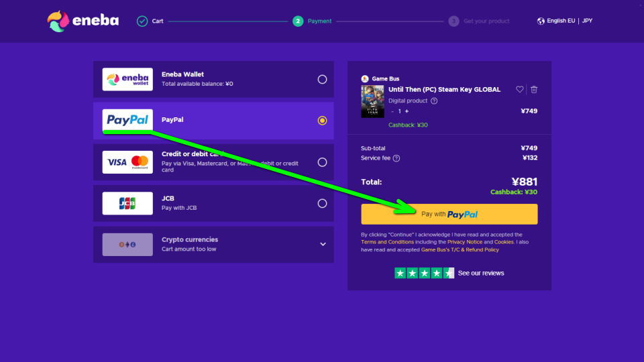Image resolution: width=644 pixels, height=362 pixels.
Task: Open the JPY currency selector
Action: tap(587, 21)
